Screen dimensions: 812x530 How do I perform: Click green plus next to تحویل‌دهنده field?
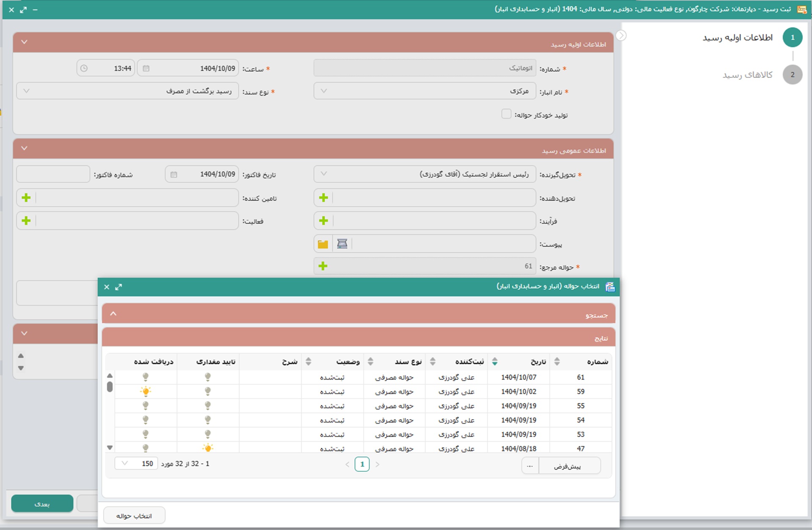(x=324, y=198)
